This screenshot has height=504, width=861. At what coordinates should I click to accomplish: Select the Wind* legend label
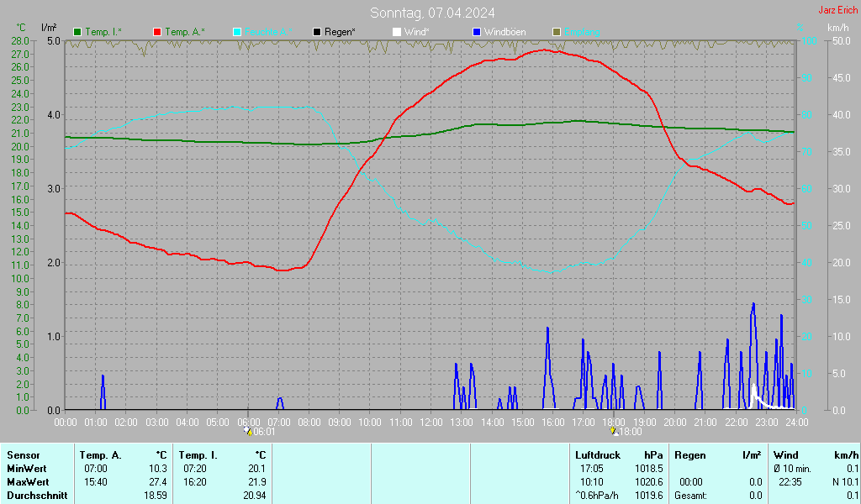tap(417, 32)
